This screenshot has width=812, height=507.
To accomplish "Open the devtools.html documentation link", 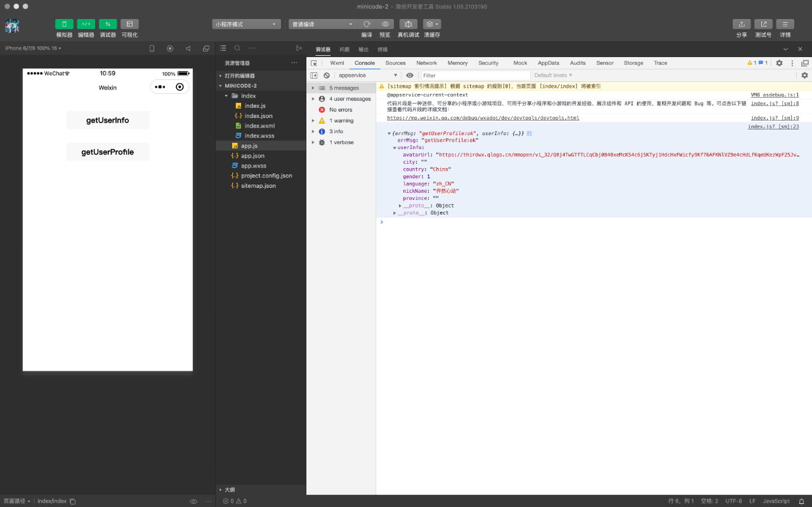I will [483, 118].
